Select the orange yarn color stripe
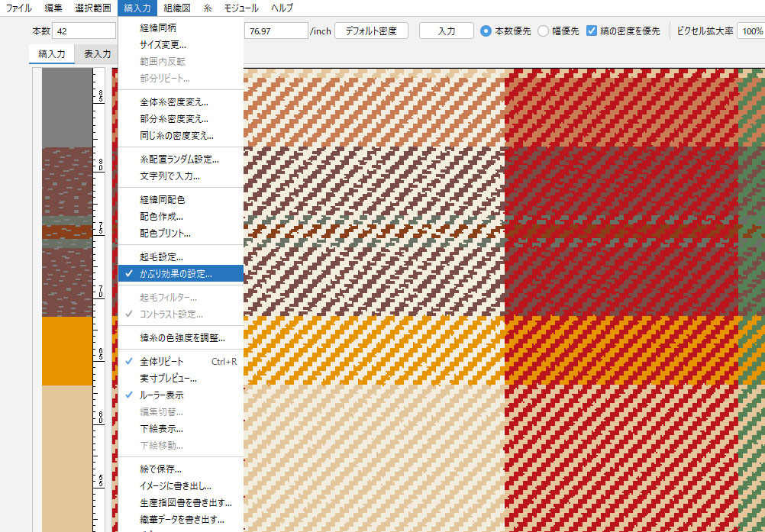 pyautogui.click(x=66, y=351)
